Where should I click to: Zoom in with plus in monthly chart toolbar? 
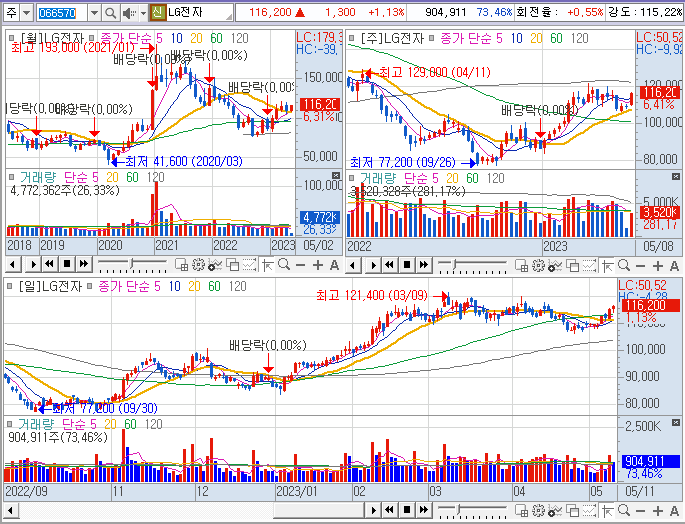coord(318,265)
